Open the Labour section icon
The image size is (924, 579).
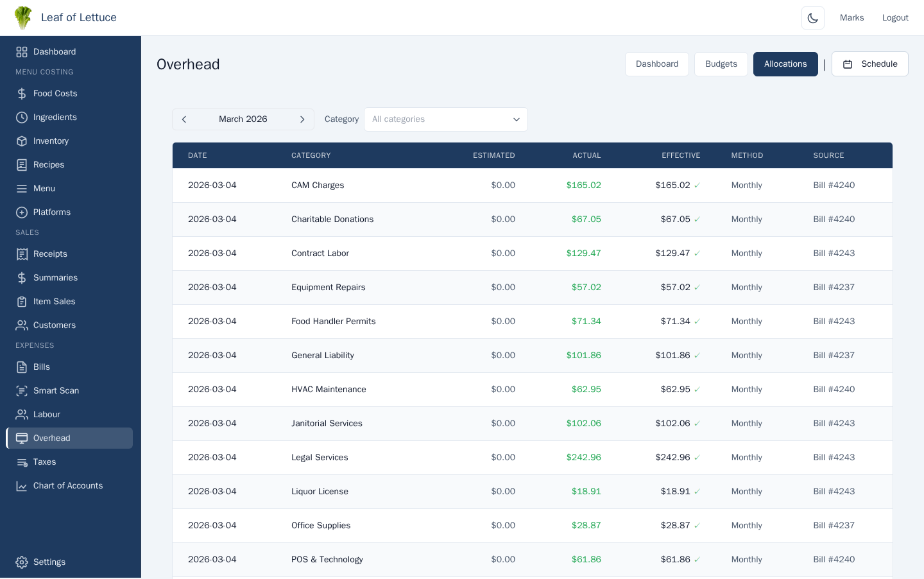pos(22,414)
